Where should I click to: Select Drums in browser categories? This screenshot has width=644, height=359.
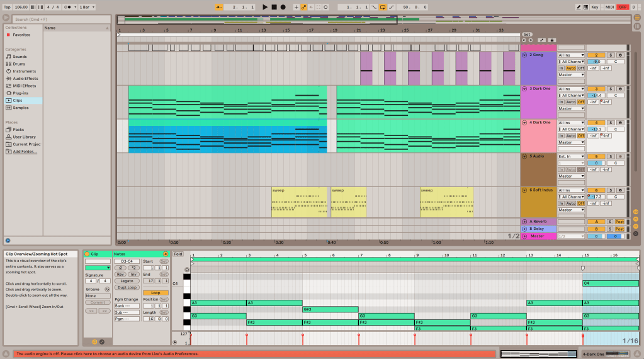coord(20,64)
